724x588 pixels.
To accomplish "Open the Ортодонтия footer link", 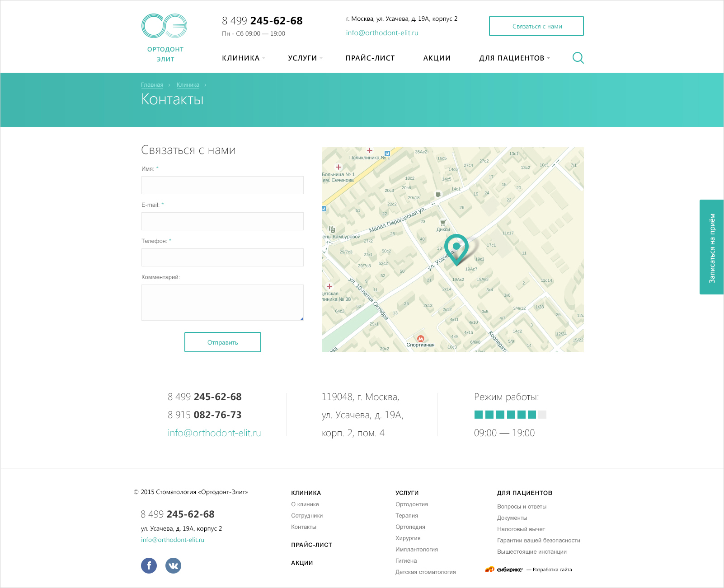I will tap(411, 504).
